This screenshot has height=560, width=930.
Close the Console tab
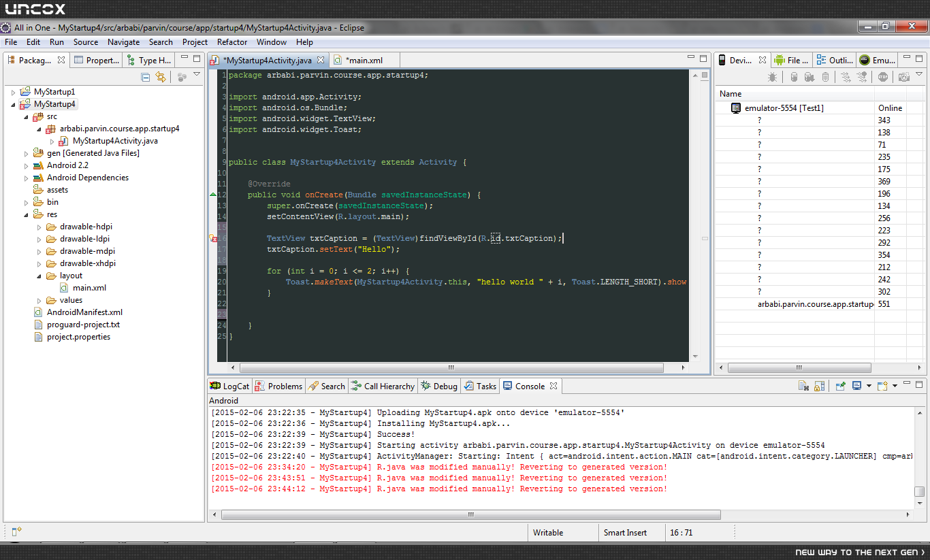[554, 386]
